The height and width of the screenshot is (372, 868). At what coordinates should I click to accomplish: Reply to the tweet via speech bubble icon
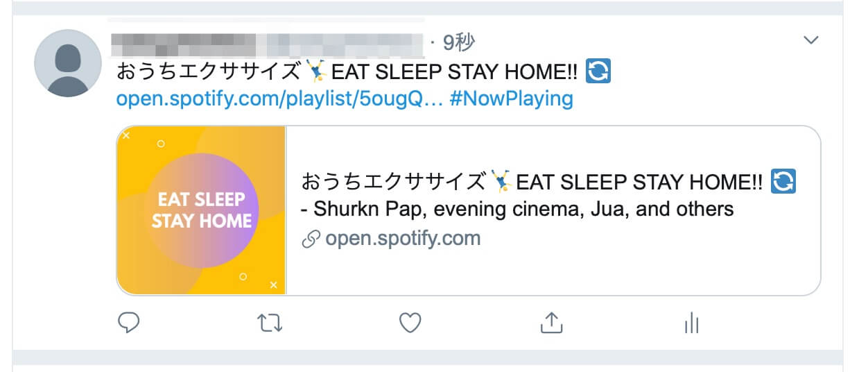click(x=129, y=323)
